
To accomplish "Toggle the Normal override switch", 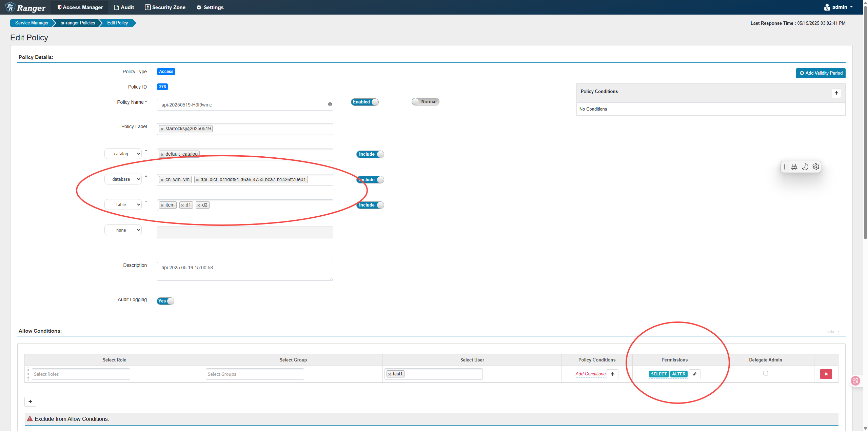I will click(x=426, y=102).
